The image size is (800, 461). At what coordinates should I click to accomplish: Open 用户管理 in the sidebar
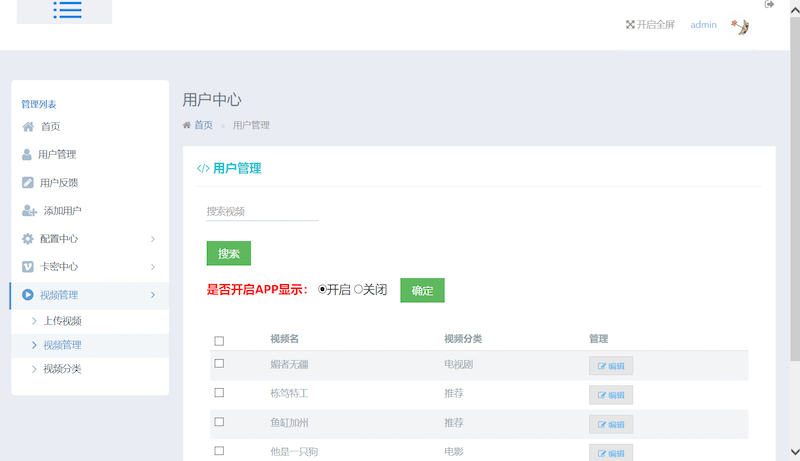pos(57,155)
